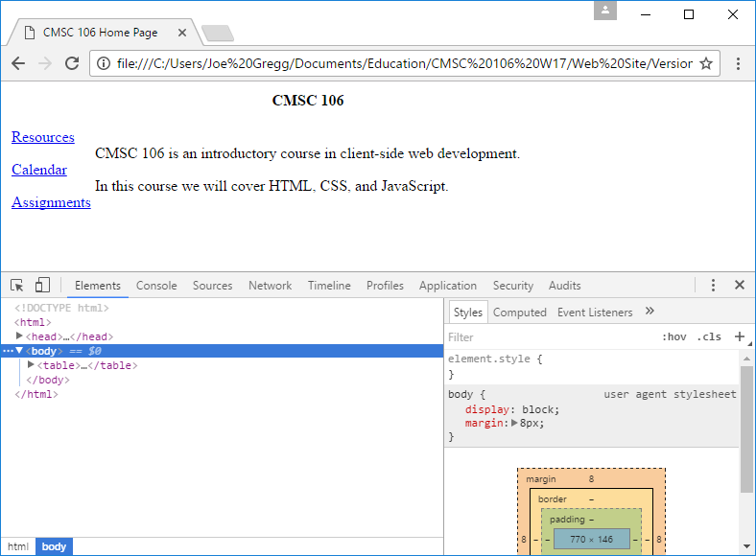Toggle the device toolbar mode
756x556 pixels.
tap(42, 285)
